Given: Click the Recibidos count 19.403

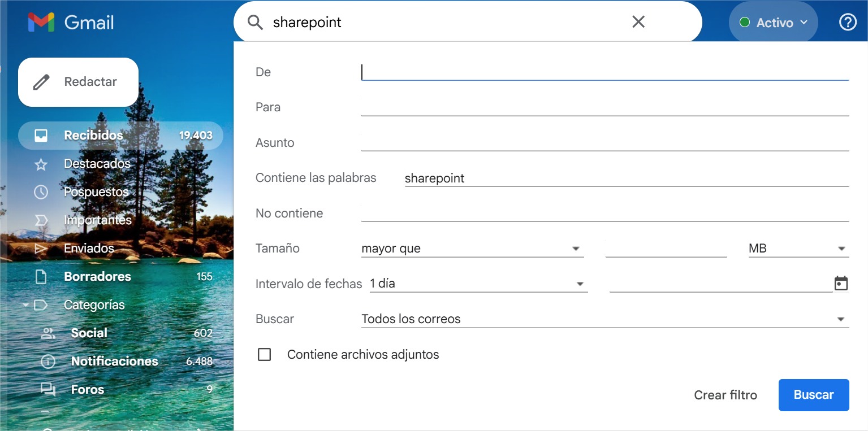Looking at the screenshot, I should 196,136.
